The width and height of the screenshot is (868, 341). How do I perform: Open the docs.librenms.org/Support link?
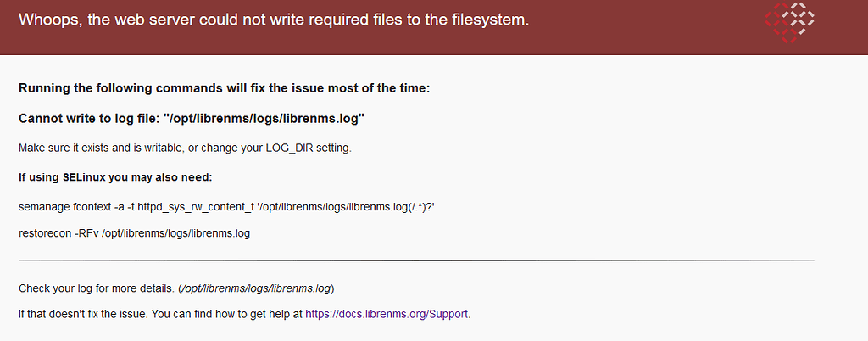tap(387, 315)
